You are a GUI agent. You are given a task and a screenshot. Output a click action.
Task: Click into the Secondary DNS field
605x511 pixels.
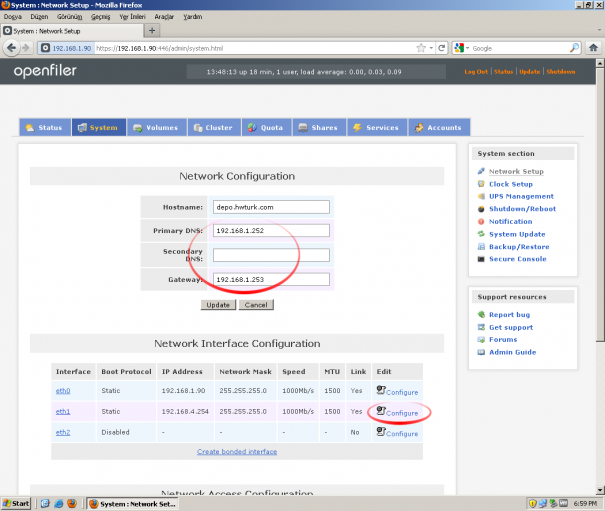(x=271, y=255)
